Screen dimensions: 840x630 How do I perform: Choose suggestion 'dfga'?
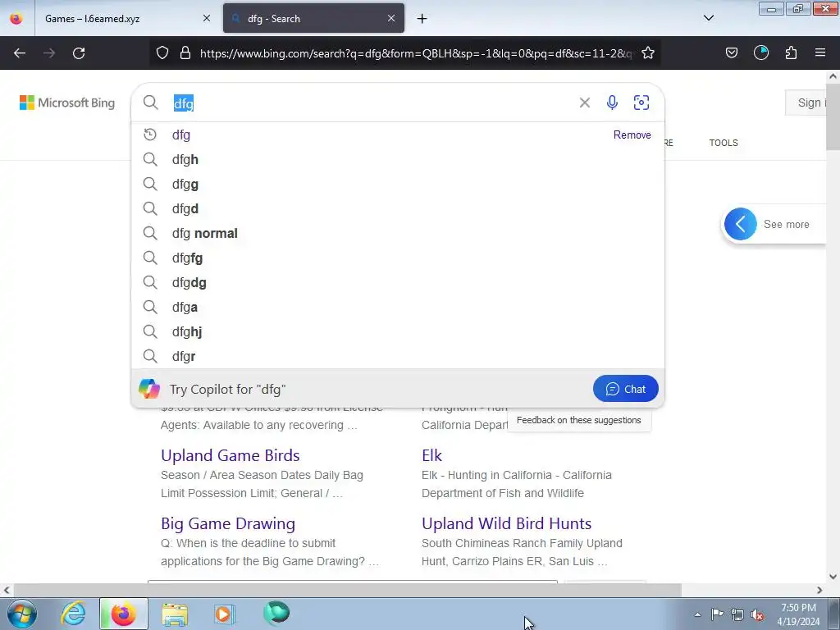[398, 307]
